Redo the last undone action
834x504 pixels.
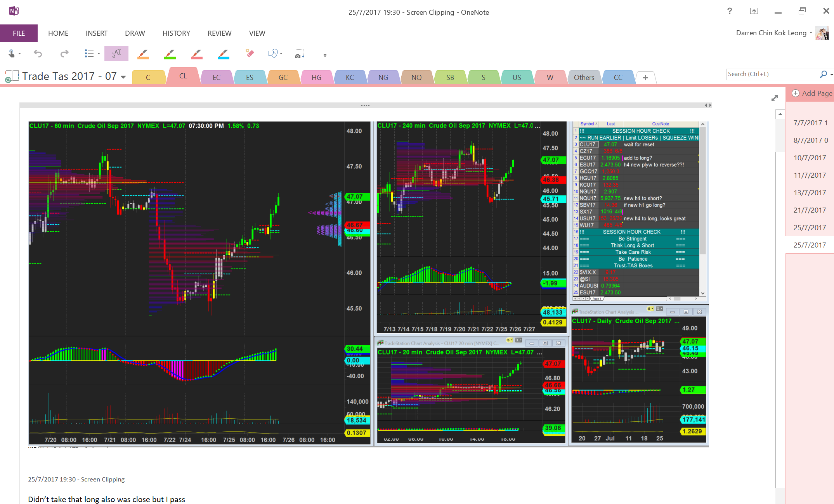pyautogui.click(x=64, y=54)
